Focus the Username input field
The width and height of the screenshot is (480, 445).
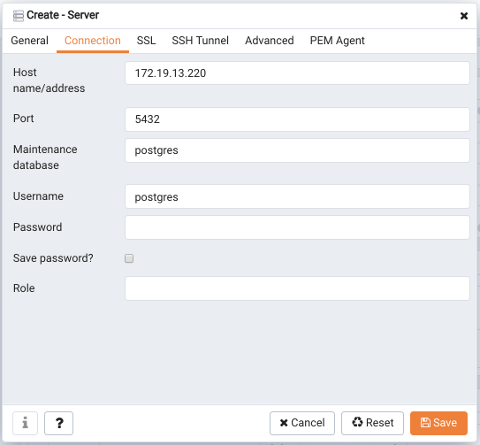point(297,197)
